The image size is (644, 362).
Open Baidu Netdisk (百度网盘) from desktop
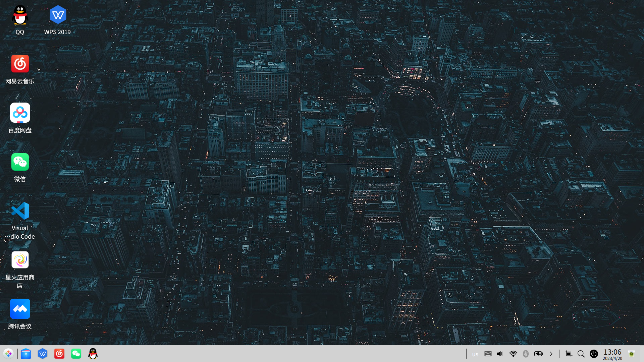pos(20,113)
